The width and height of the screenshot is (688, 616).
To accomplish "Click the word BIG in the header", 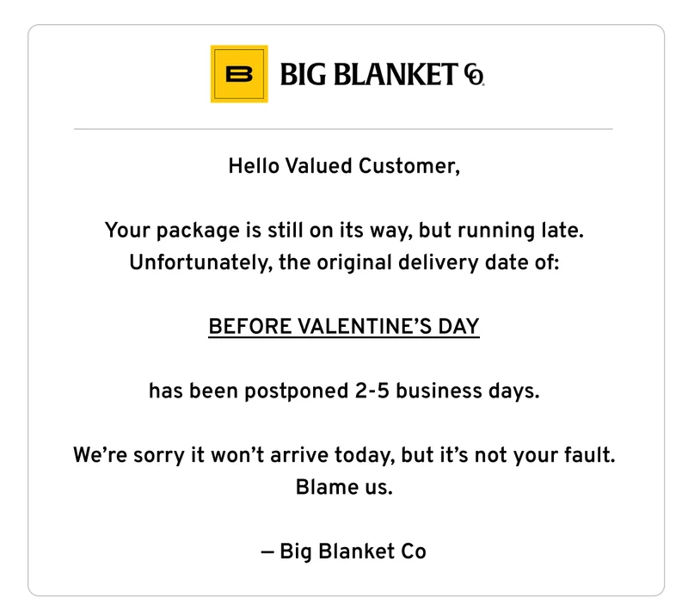I will 304,75.
